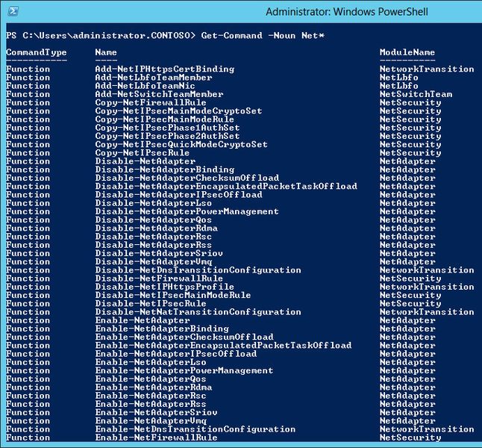
Task: Select Copy-NetIPsecMainModeRule text
Action: [165, 119]
